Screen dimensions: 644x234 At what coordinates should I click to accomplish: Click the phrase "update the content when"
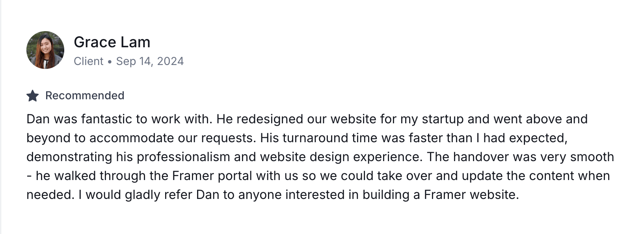click(536, 176)
